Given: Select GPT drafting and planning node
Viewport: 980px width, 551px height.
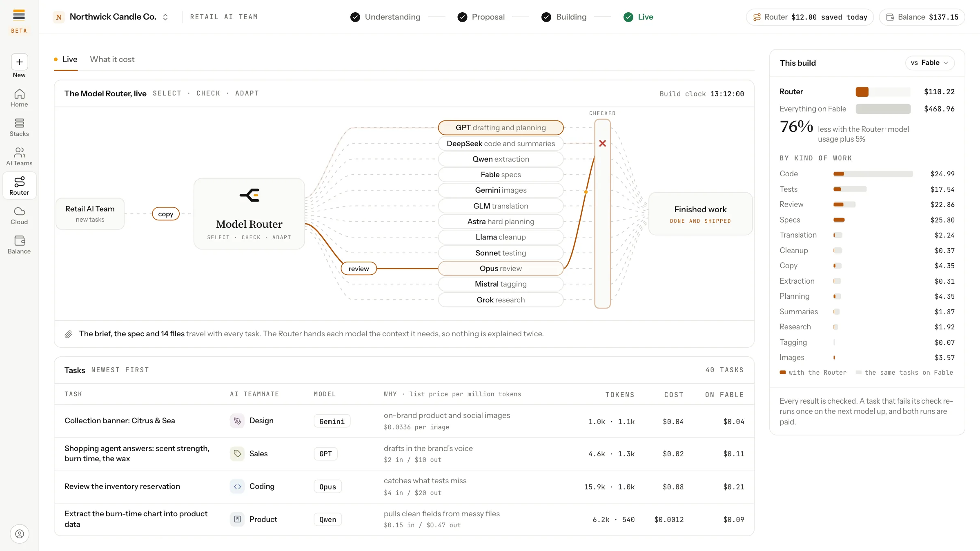Looking at the screenshot, I should [x=501, y=128].
